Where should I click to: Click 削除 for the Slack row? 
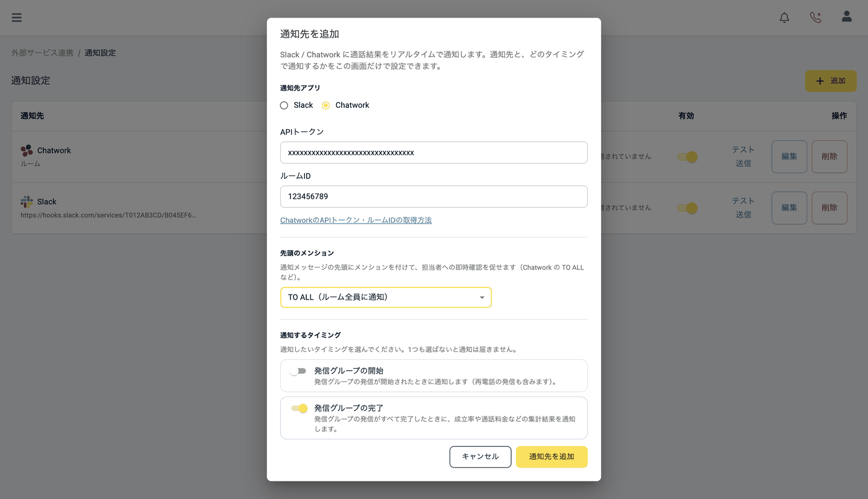tap(829, 208)
